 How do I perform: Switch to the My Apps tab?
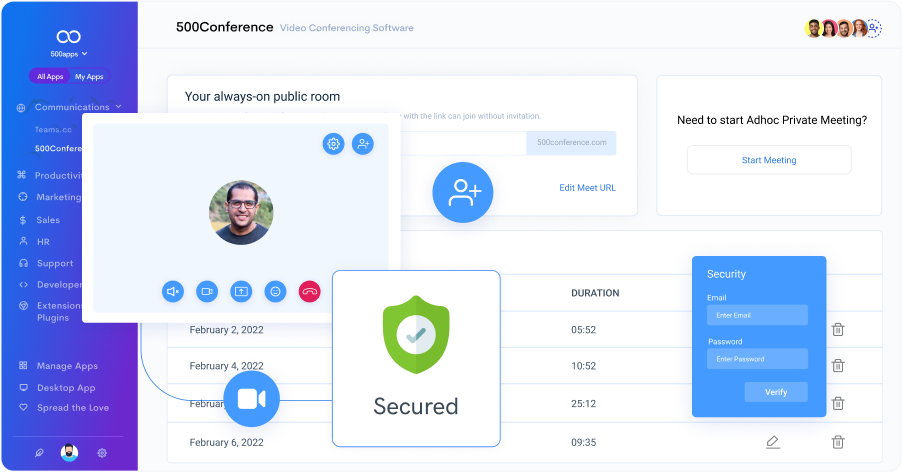click(x=89, y=77)
